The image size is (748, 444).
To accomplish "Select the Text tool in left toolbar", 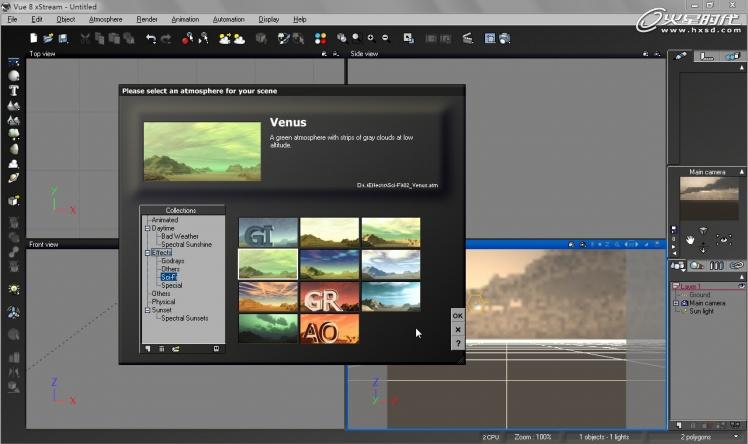I will click(x=14, y=90).
